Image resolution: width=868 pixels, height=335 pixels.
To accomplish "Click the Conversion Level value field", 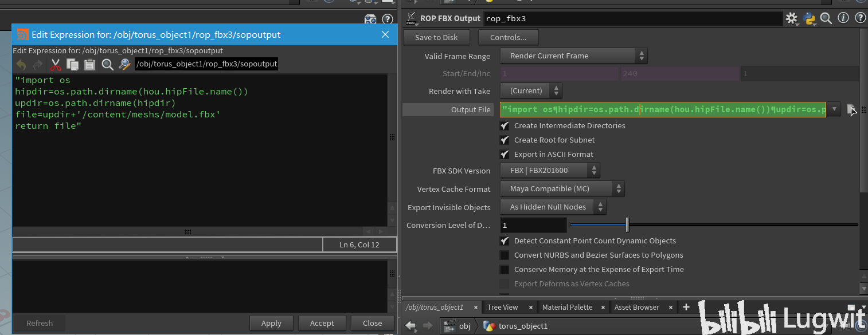I will [534, 225].
